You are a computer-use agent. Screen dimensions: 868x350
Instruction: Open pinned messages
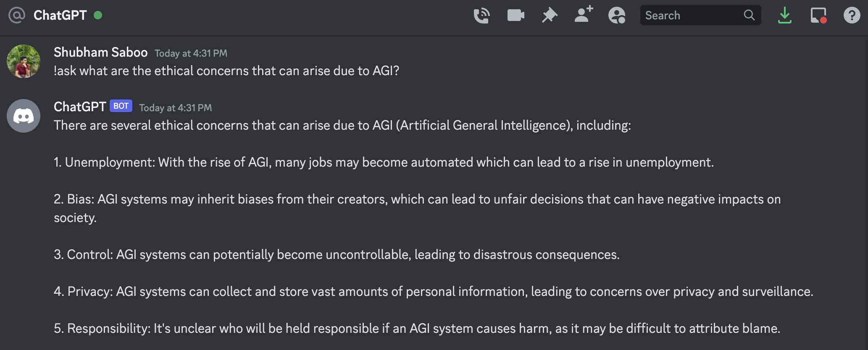549,16
